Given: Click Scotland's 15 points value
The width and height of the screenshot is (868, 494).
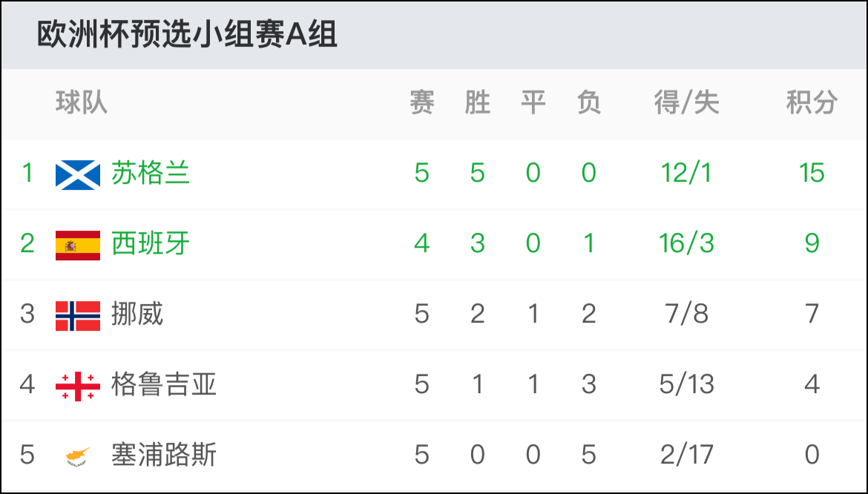Looking at the screenshot, I should 812,173.
